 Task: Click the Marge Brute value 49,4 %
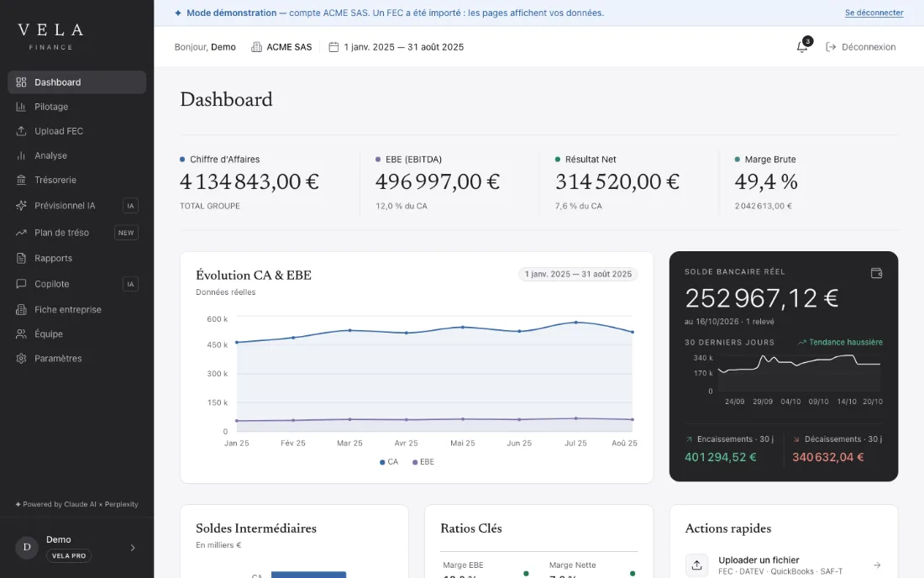tap(766, 181)
